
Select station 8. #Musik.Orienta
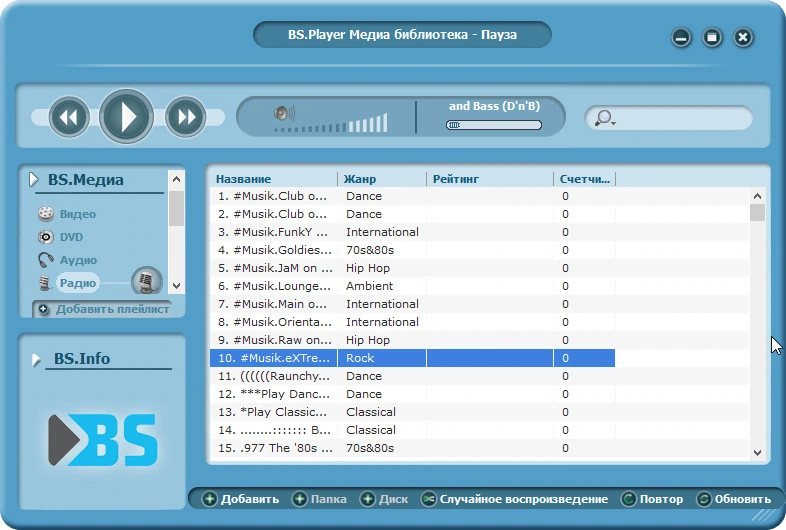(412, 322)
